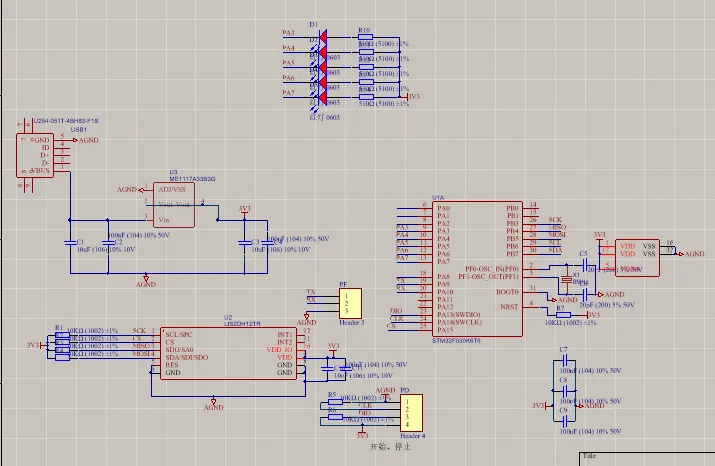Click the LIS2DH12TR accelerometer U2
Image resolution: width=715 pixels, height=466 pixels.
pyautogui.click(x=229, y=353)
